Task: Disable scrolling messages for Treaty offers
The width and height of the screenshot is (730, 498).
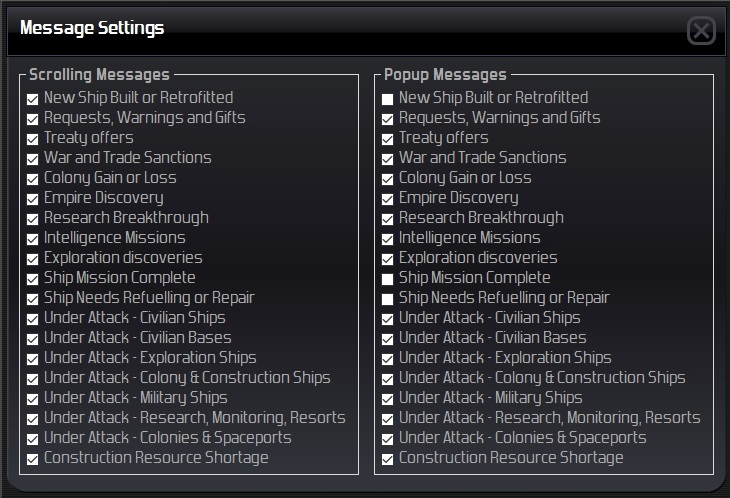Action: [33, 139]
